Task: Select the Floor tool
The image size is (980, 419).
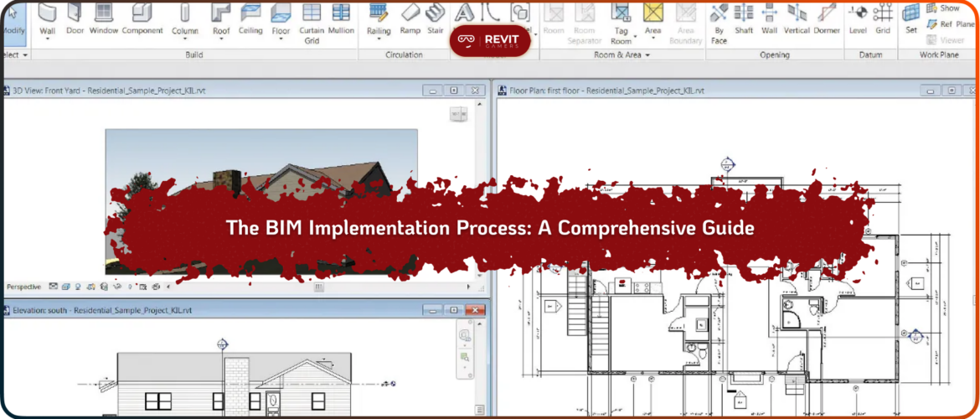Action: coord(281,20)
